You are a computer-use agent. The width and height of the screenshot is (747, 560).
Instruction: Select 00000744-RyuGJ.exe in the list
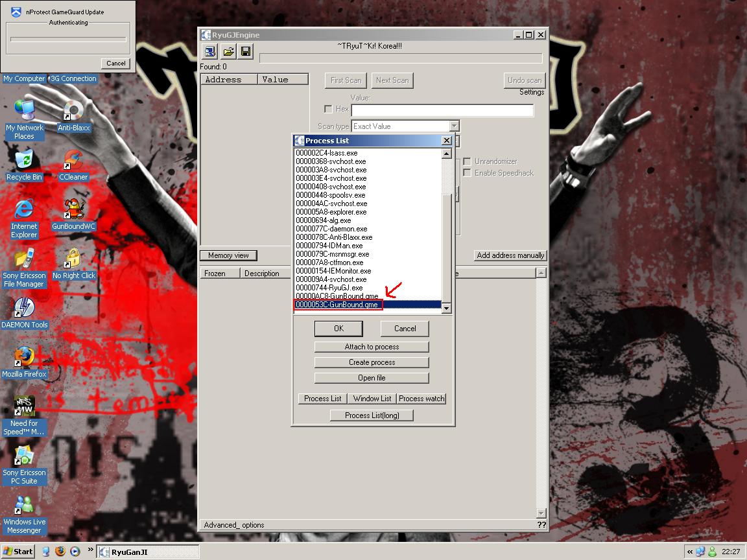(367, 288)
